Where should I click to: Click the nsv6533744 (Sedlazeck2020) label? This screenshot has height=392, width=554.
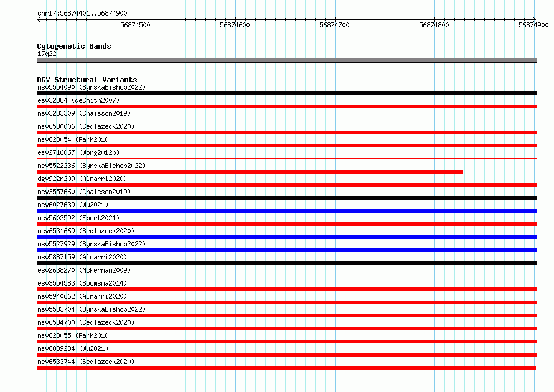(x=86, y=362)
